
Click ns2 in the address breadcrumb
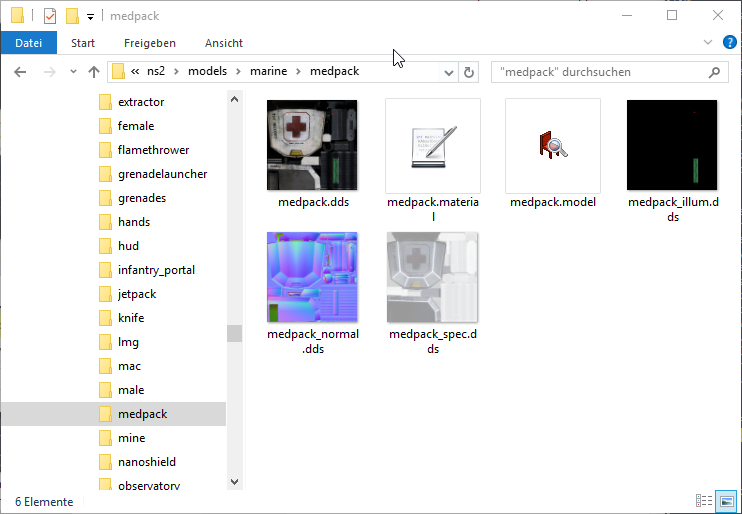pos(156,71)
